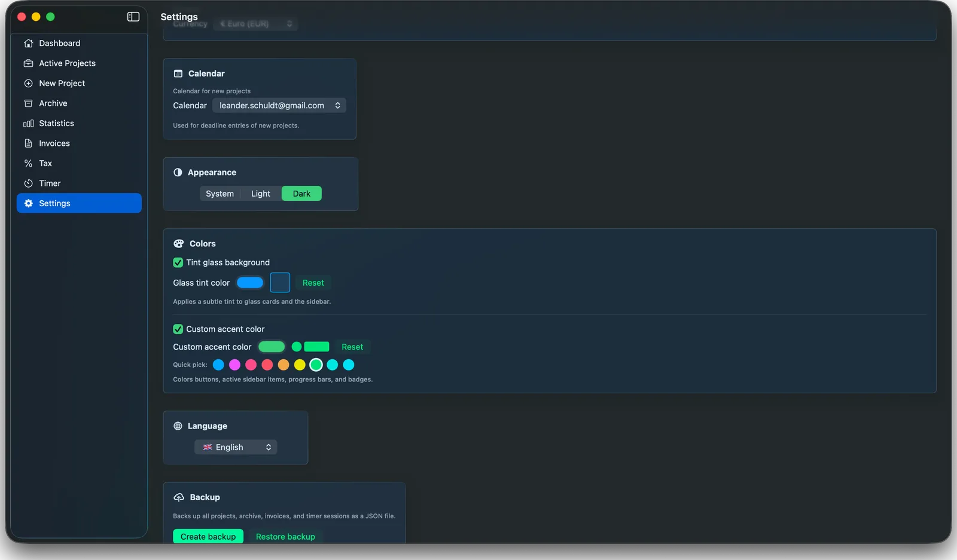Toggle the sidebar visibility icon
This screenshot has height=560, width=957.
[x=133, y=17]
